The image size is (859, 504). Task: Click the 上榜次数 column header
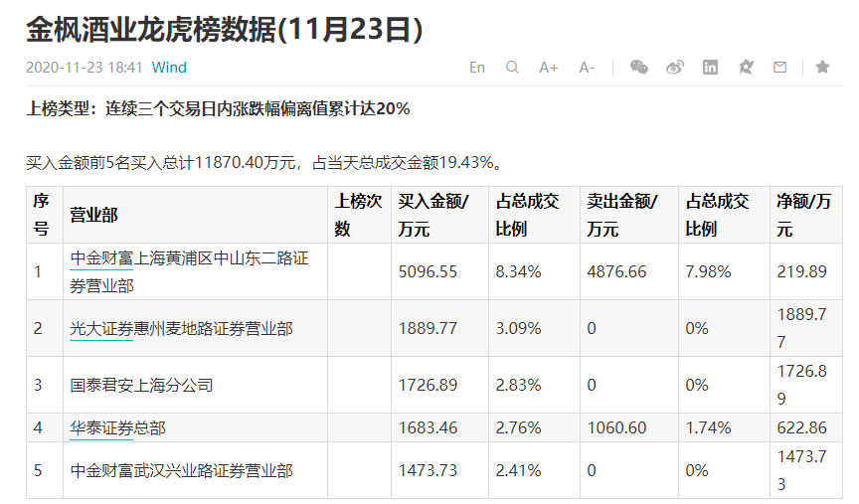[358, 215]
